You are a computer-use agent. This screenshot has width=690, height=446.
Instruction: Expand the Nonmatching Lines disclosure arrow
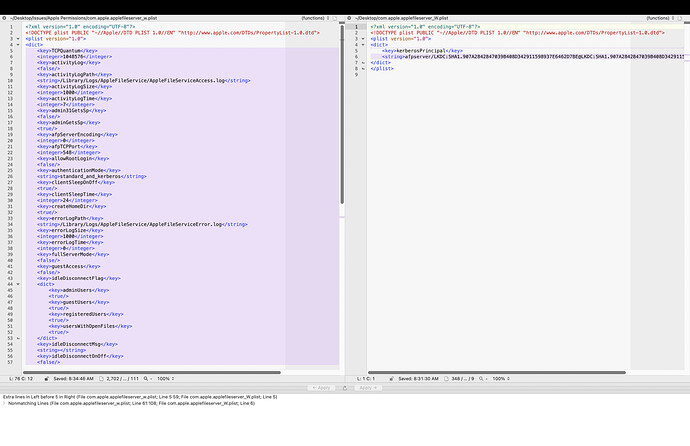(x=4, y=403)
